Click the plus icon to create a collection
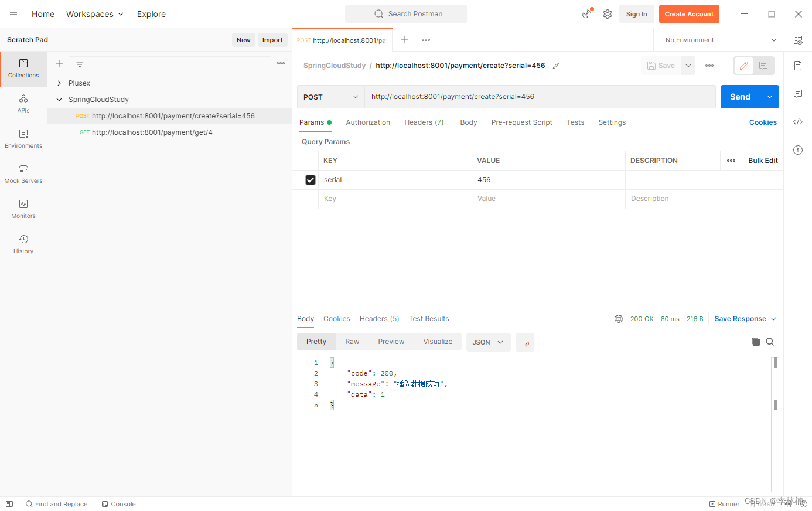812x511 pixels. tap(59, 63)
